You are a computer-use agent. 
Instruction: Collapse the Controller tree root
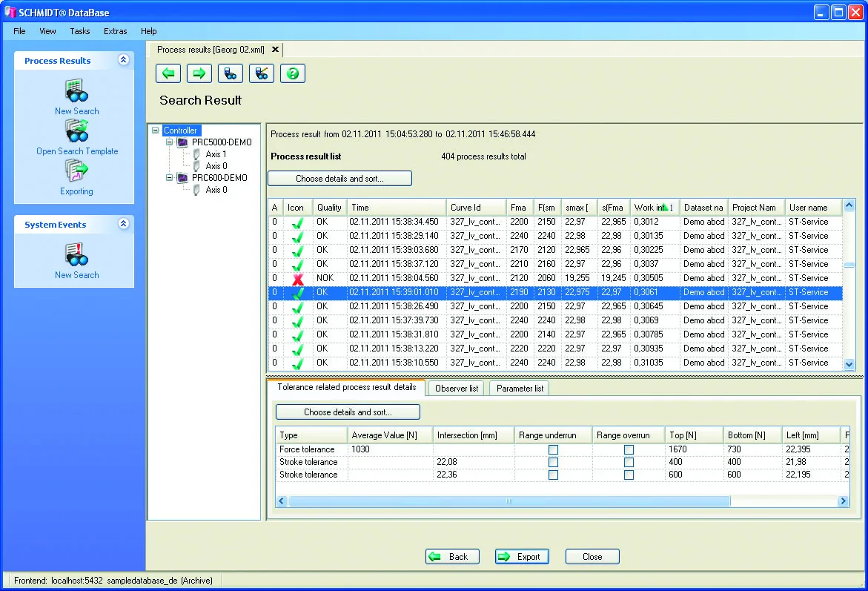156,131
